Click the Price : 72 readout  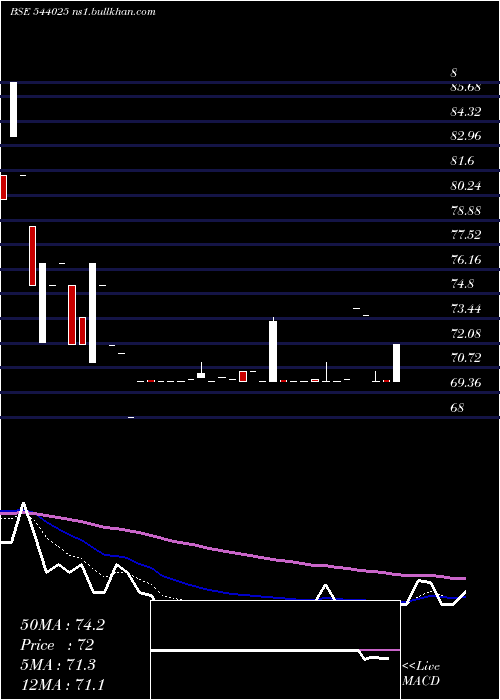pos(57,645)
